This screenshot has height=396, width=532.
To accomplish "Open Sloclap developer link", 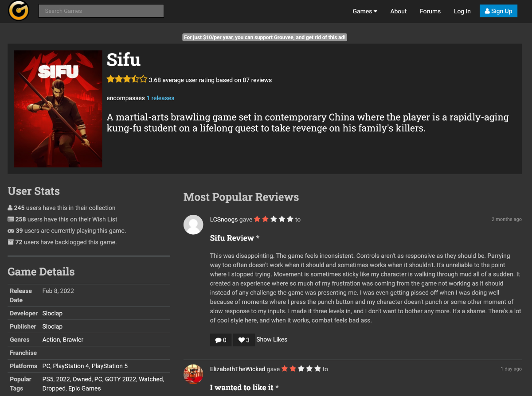I will (x=52, y=313).
